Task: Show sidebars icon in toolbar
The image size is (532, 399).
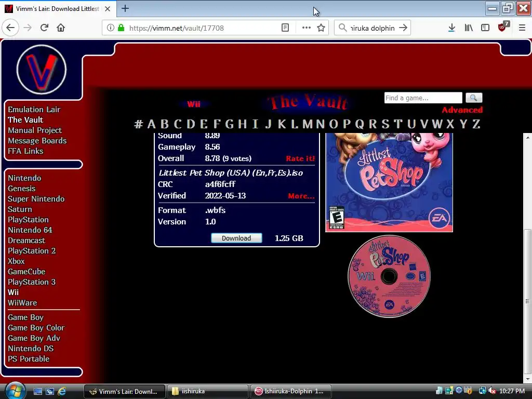Action: click(x=485, y=28)
